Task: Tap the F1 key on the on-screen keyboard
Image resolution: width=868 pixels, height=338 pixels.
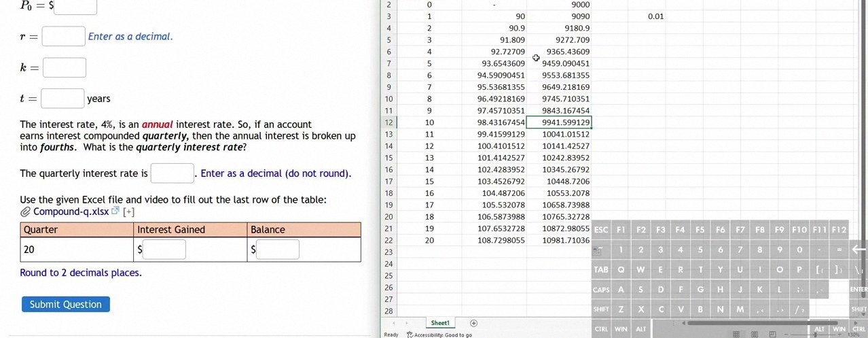Action: pyautogui.click(x=621, y=230)
